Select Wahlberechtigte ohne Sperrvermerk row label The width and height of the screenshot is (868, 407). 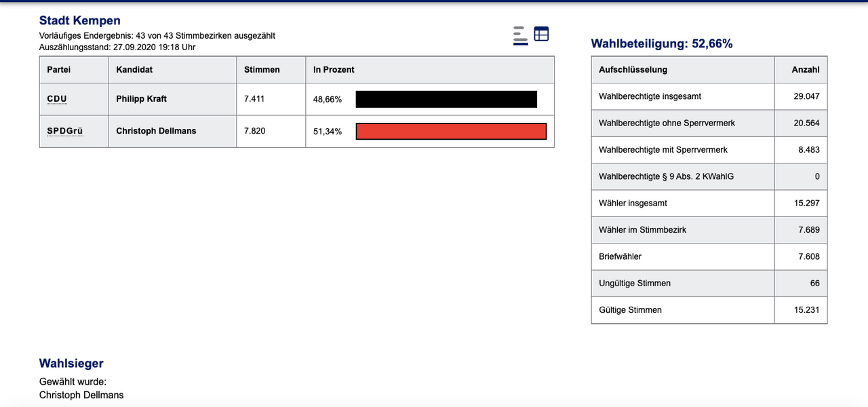[667, 123]
